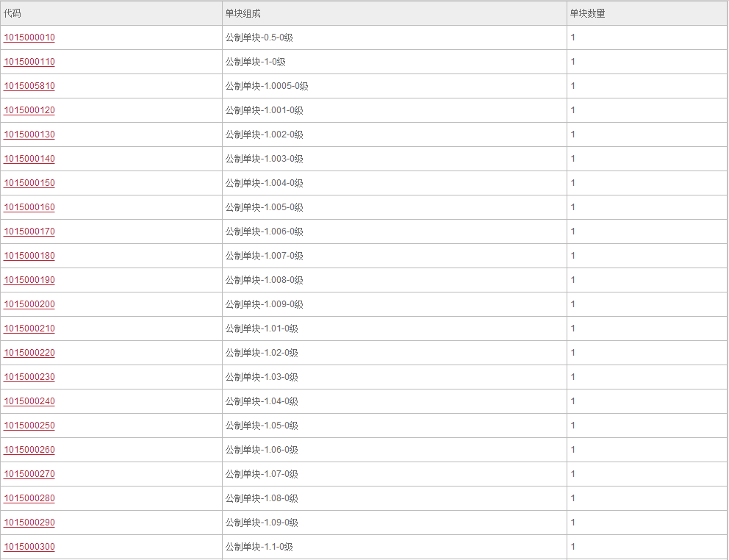Select cell 公制单块-1.09-0级

pos(394,523)
